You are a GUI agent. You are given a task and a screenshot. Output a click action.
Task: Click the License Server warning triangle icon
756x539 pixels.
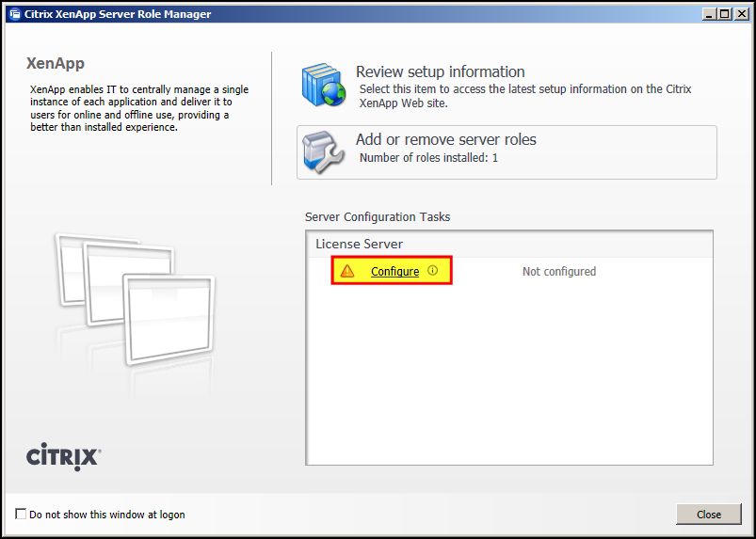click(347, 271)
